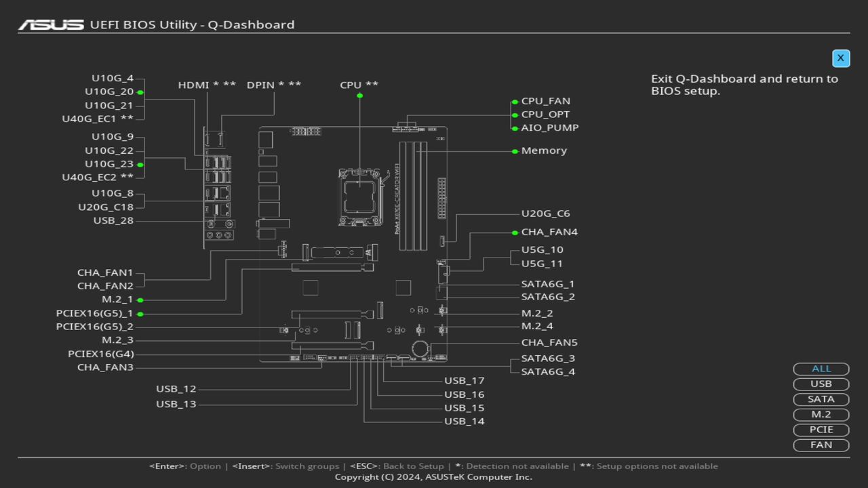Screen dimensions: 868x488
Task: Click the USB_28 label
Action: [113, 221]
